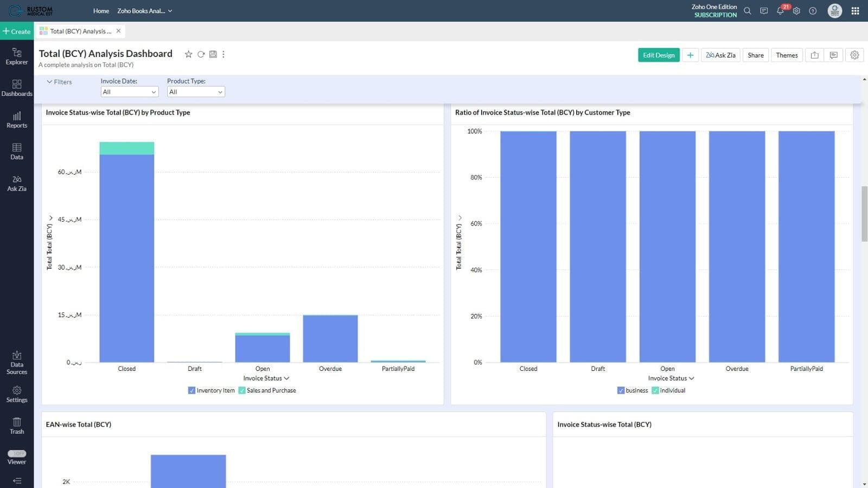868x488 pixels.
Task: Uncheck the business legend checkbox
Action: click(x=621, y=390)
